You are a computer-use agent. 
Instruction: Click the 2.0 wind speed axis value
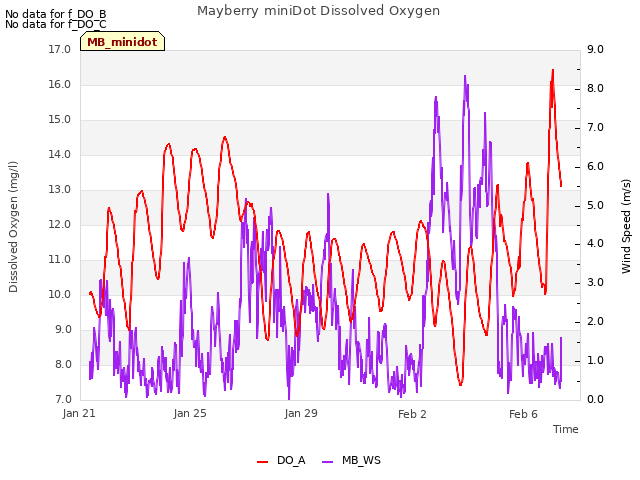pos(596,322)
